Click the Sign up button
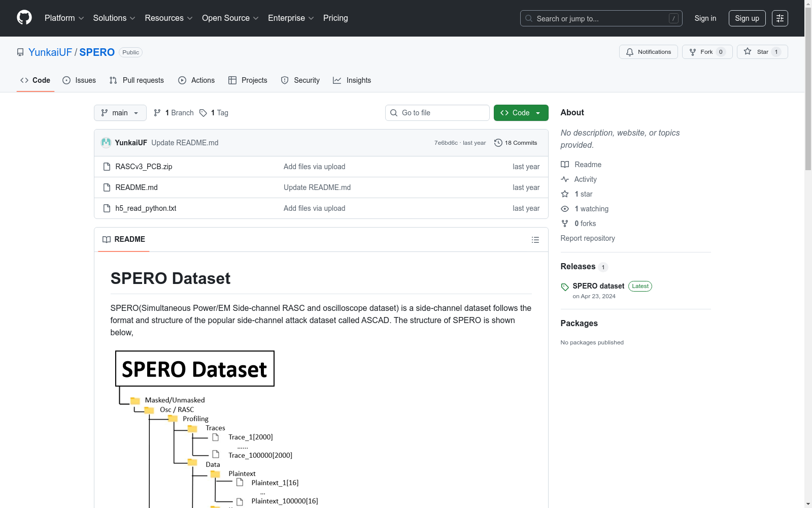Image resolution: width=812 pixels, height=508 pixels. tap(747, 18)
